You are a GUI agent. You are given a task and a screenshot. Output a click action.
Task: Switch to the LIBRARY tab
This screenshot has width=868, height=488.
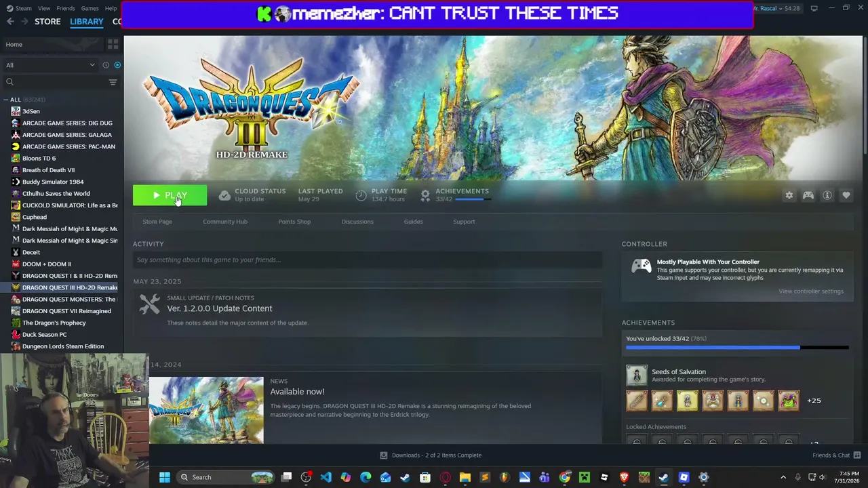coord(87,22)
